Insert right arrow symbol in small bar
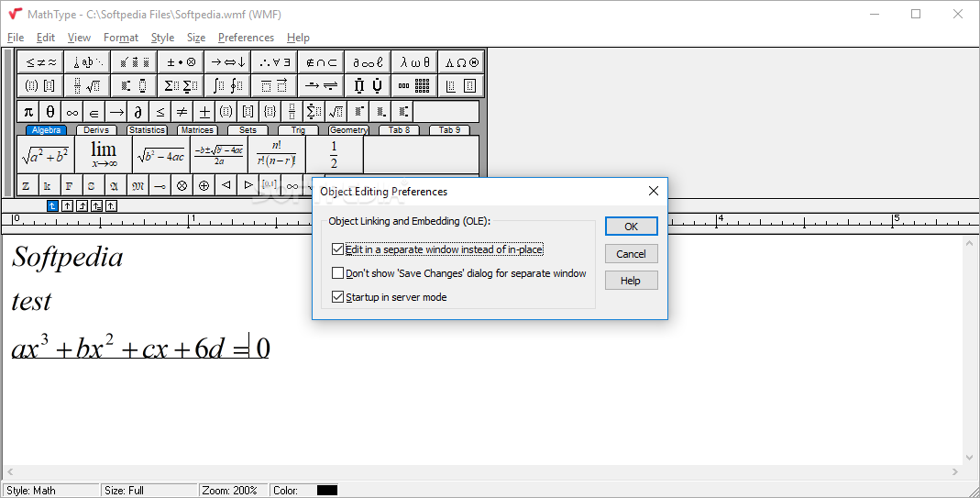The image size is (980, 498). tap(116, 112)
